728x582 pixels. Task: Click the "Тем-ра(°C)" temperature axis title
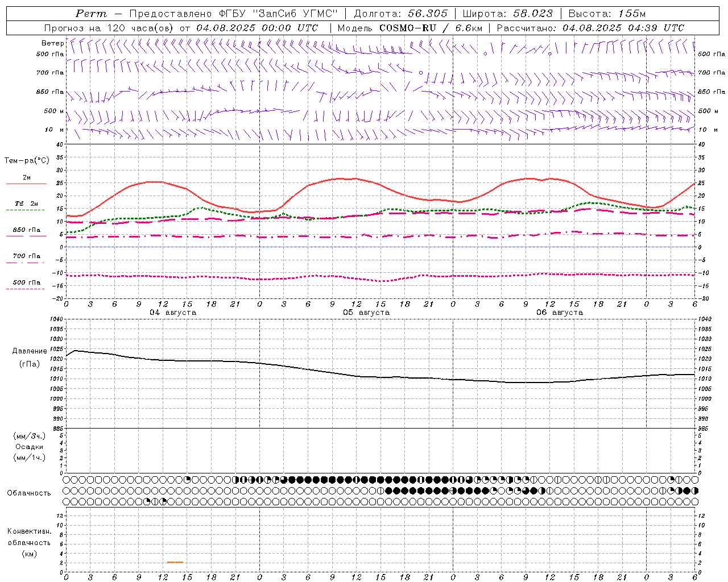click(27, 161)
